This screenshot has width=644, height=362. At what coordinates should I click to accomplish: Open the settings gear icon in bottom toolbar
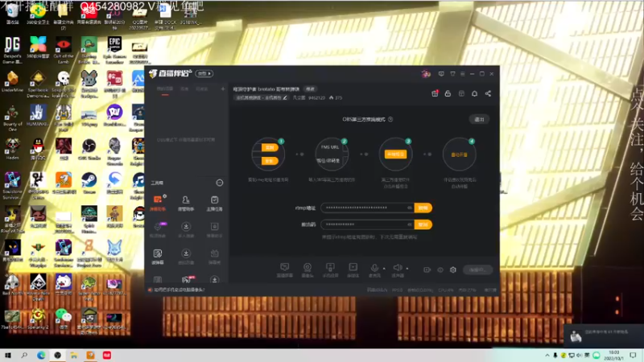tap(453, 269)
